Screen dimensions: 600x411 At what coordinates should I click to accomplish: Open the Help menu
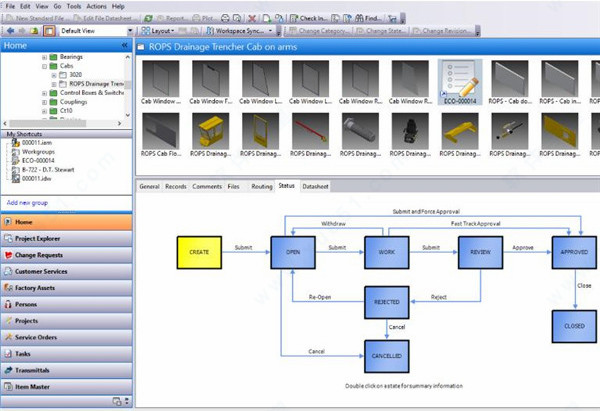pos(118,6)
